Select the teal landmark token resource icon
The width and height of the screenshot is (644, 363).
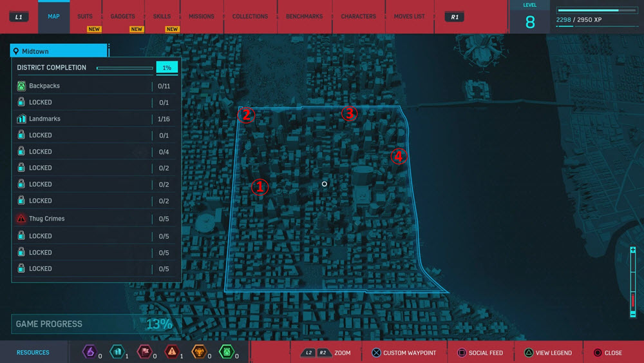[117, 352]
